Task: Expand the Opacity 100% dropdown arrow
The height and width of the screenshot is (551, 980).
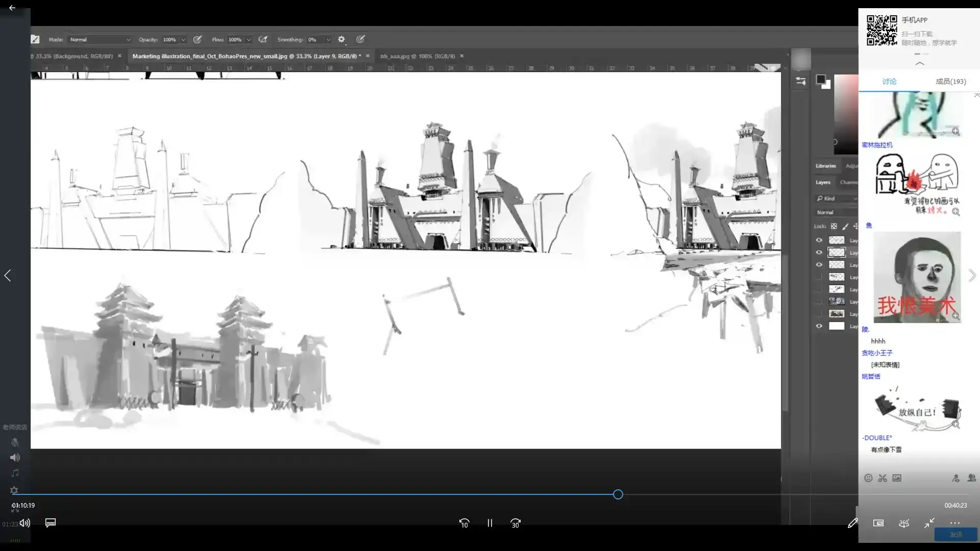Action: (183, 40)
